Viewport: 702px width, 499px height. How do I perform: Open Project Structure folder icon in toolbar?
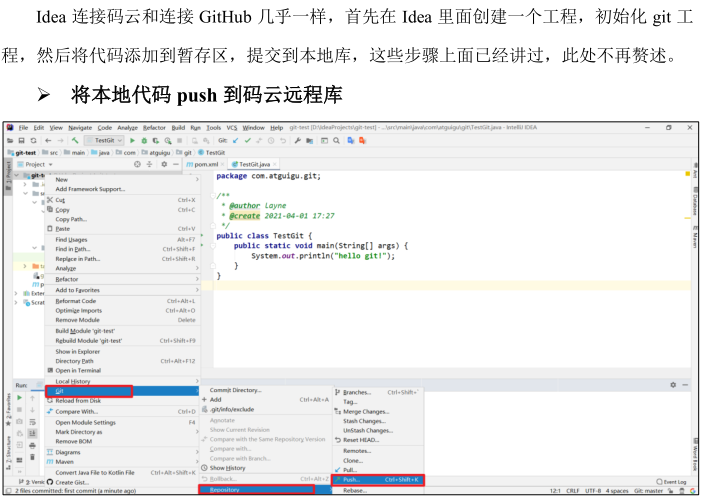[x=309, y=141]
